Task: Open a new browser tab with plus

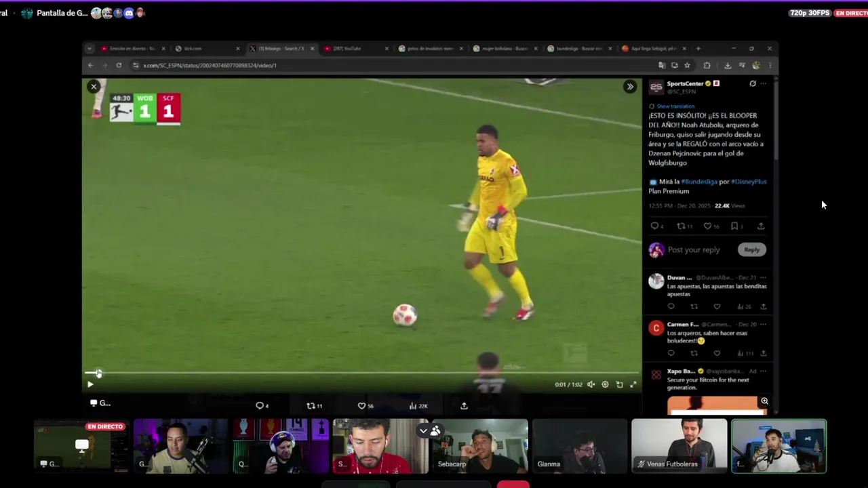Action: pyautogui.click(x=698, y=49)
